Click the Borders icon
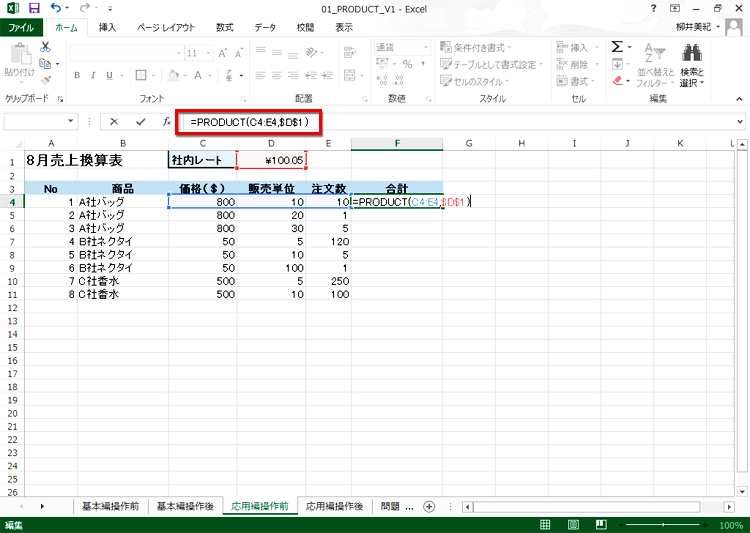750x533 pixels. point(141,75)
